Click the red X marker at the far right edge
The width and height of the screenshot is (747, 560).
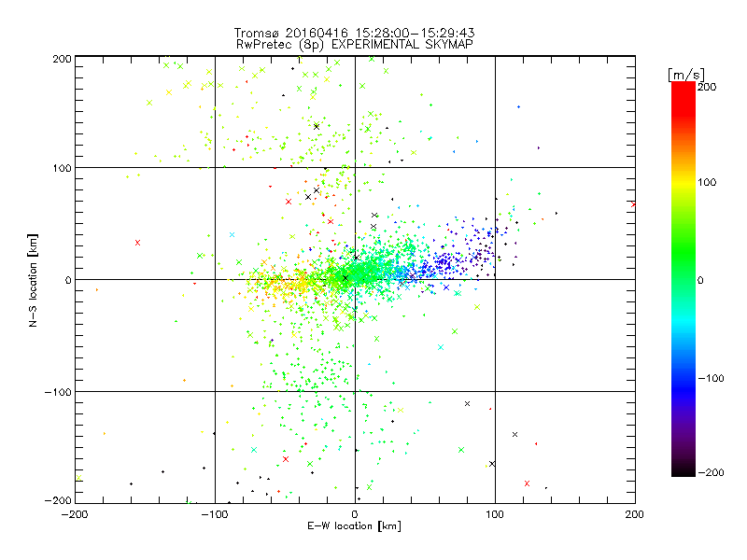coord(633,204)
